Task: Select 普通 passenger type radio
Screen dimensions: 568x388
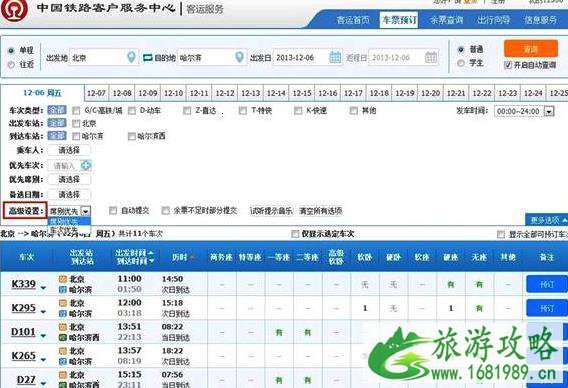Action: click(461, 49)
